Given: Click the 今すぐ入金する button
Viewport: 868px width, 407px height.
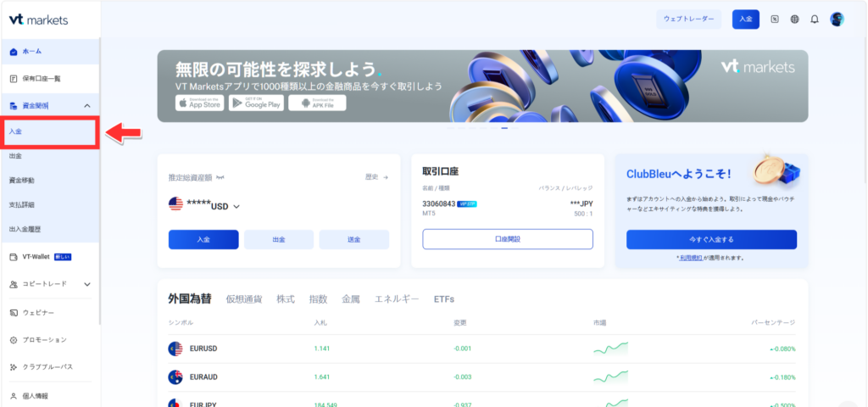Looking at the screenshot, I should [711, 240].
